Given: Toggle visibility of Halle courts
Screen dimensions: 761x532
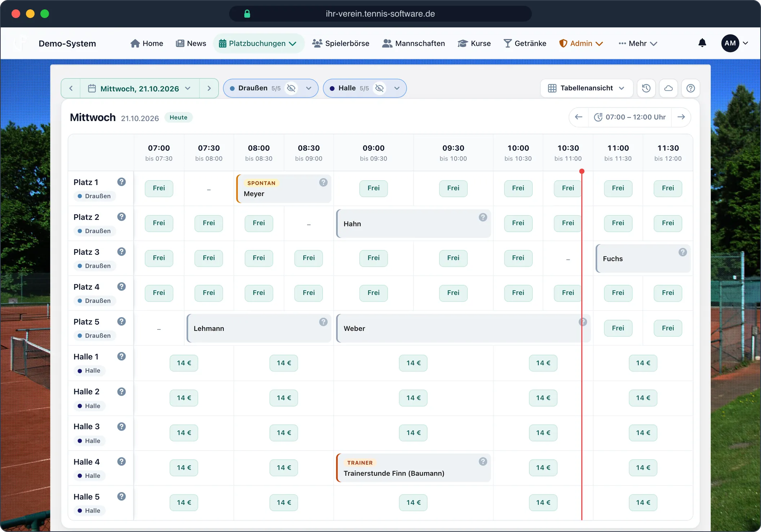Looking at the screenshot, I should point(379,88).
